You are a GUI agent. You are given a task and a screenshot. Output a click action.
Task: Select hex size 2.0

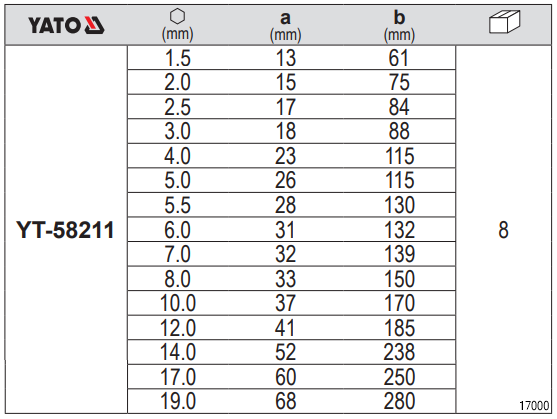(177, 83)
